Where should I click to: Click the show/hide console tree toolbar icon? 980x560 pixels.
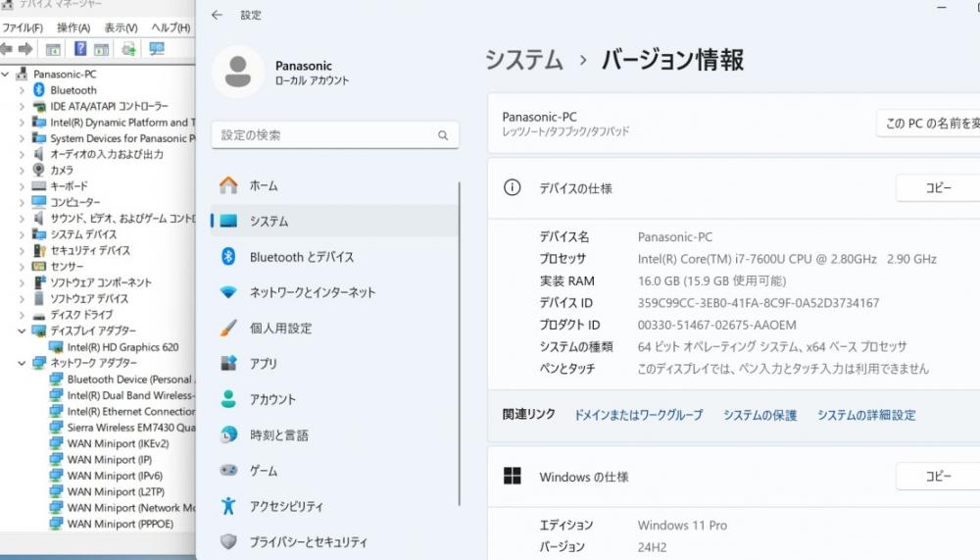[53, 49]
